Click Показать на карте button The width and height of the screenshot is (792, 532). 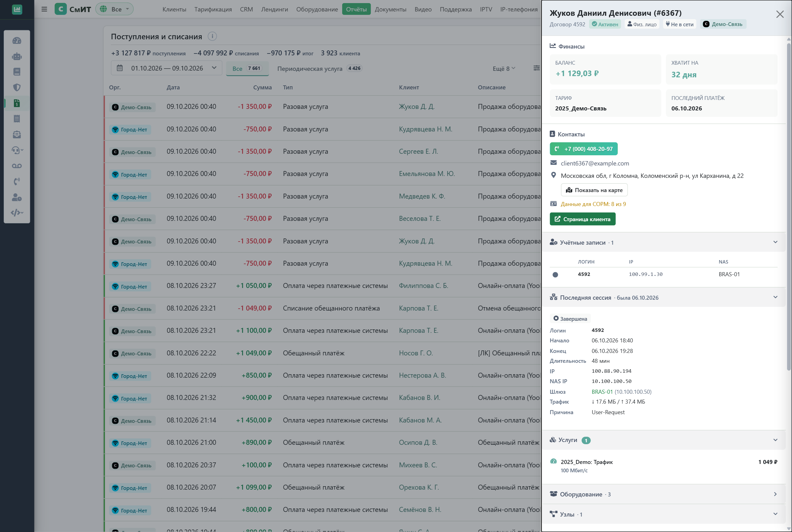tap(594, 190)
